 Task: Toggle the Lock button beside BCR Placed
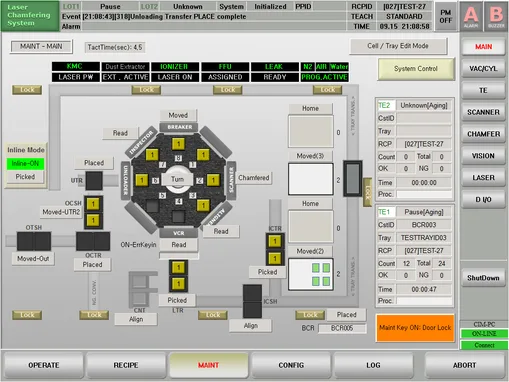310,315
